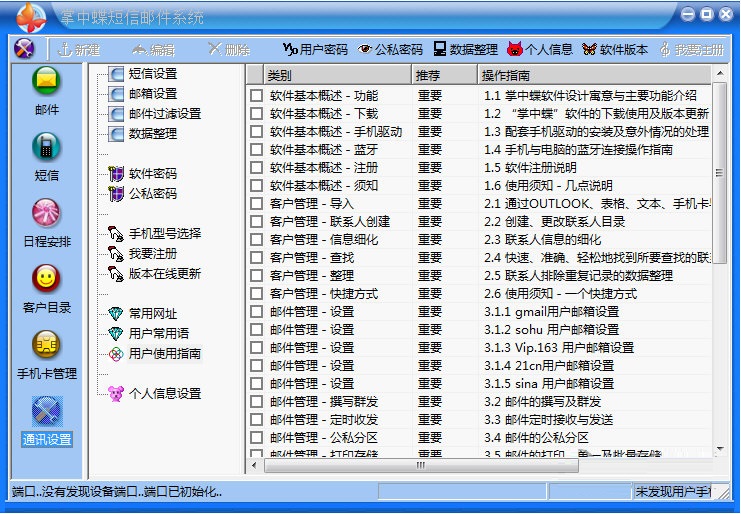Select the 通讯设置 tools icon
The height and width of the screenshot is (514, 741).
[46, 411]
